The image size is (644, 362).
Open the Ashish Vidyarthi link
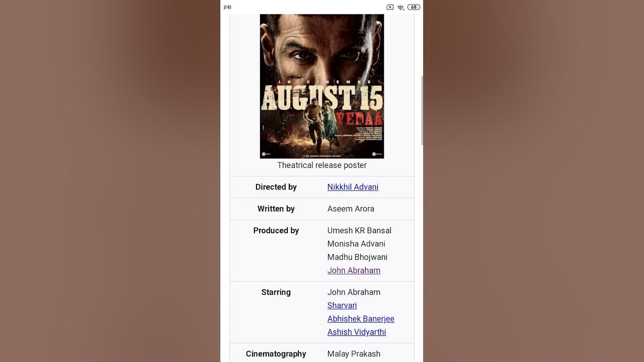pyautogui.click(x=357, y=332)
